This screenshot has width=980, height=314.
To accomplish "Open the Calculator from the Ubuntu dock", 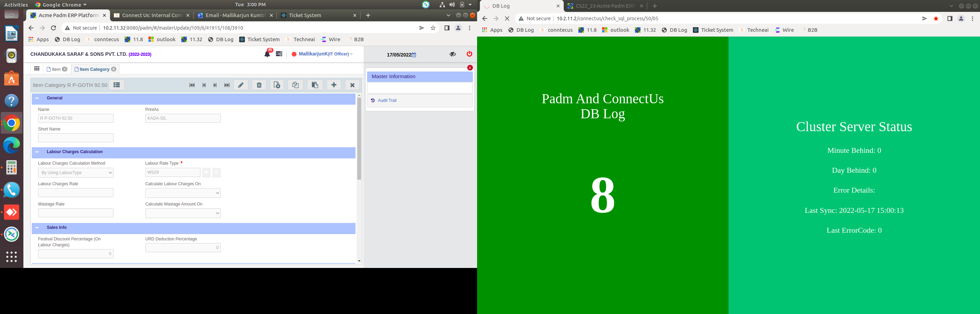I will pyautogui.click(x=12, y=167).
